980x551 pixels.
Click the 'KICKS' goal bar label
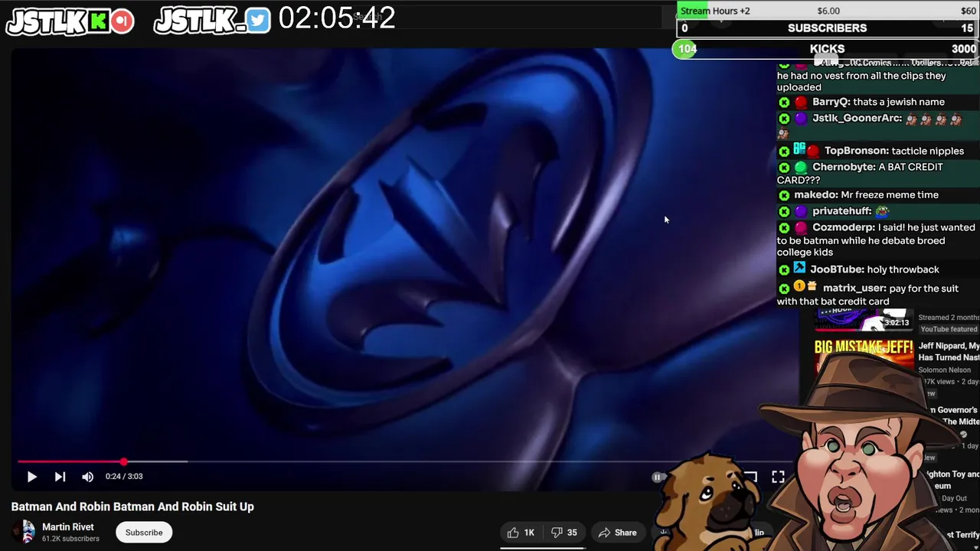click(828, 49)
